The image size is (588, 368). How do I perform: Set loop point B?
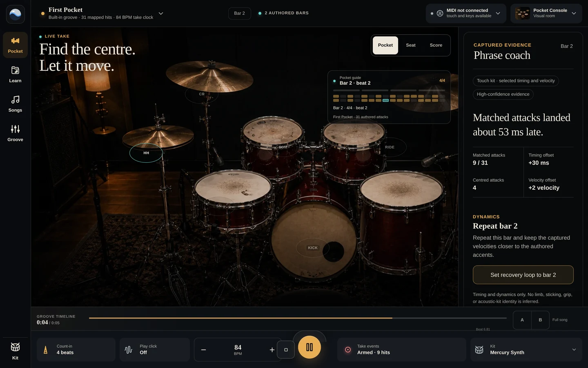pos(540,320)
